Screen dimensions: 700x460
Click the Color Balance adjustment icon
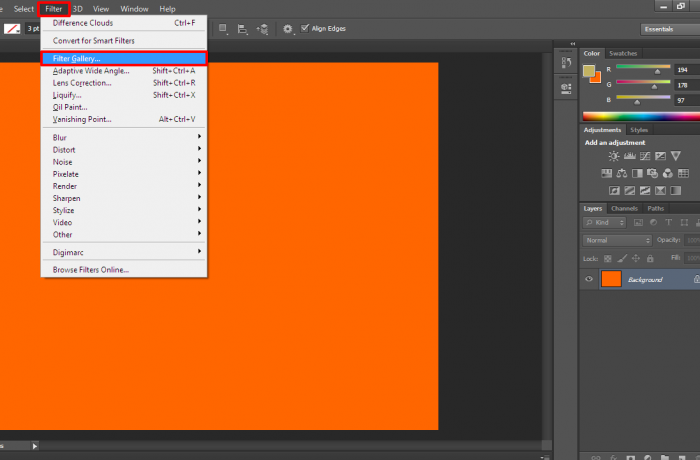(621, 173)
